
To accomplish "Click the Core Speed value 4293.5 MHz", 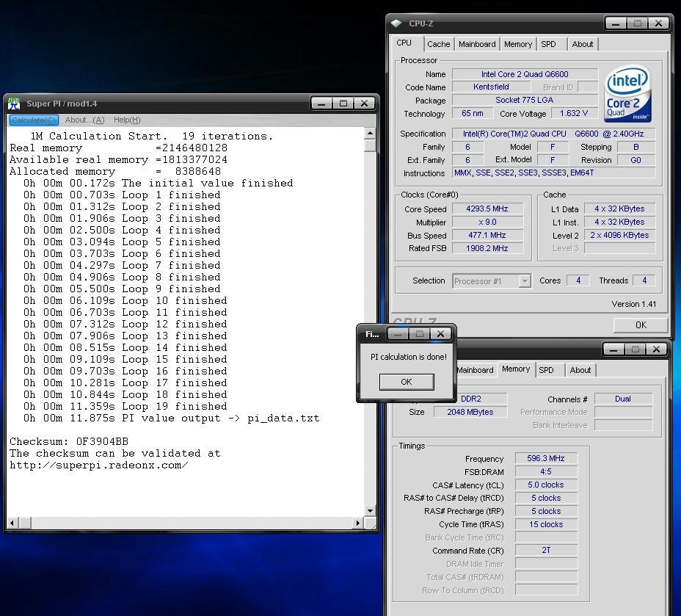I will [487, 209].
